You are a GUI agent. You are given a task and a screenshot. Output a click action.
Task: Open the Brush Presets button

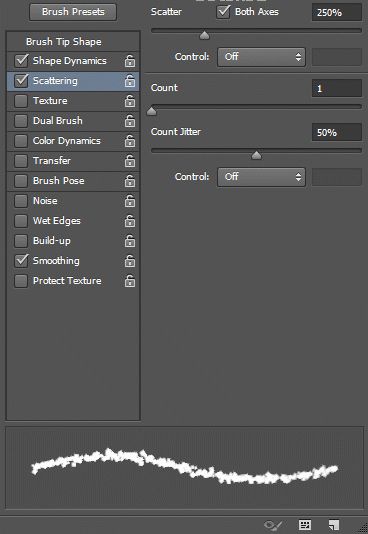pyautogui.click(x=73, y=12)
